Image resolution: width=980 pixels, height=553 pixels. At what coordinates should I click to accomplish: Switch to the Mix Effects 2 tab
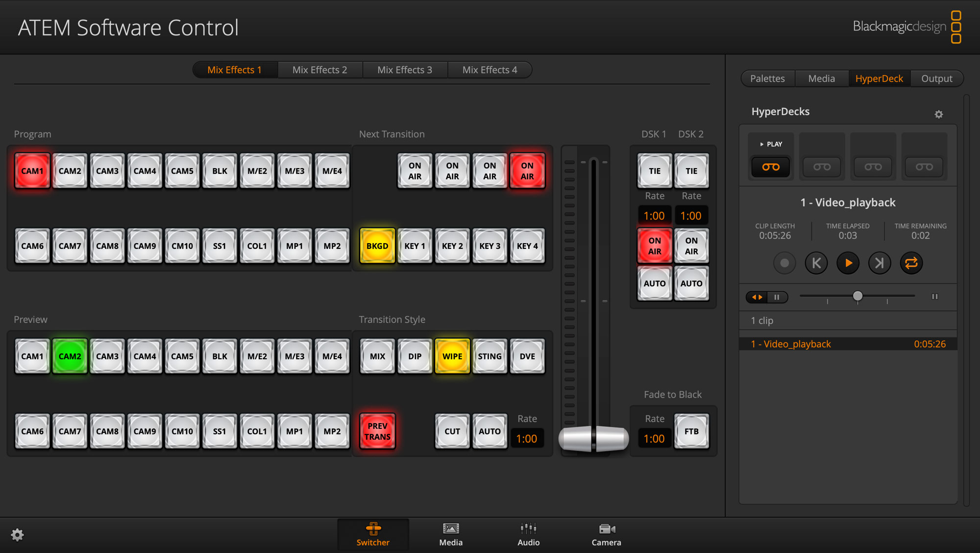point(320,70)
